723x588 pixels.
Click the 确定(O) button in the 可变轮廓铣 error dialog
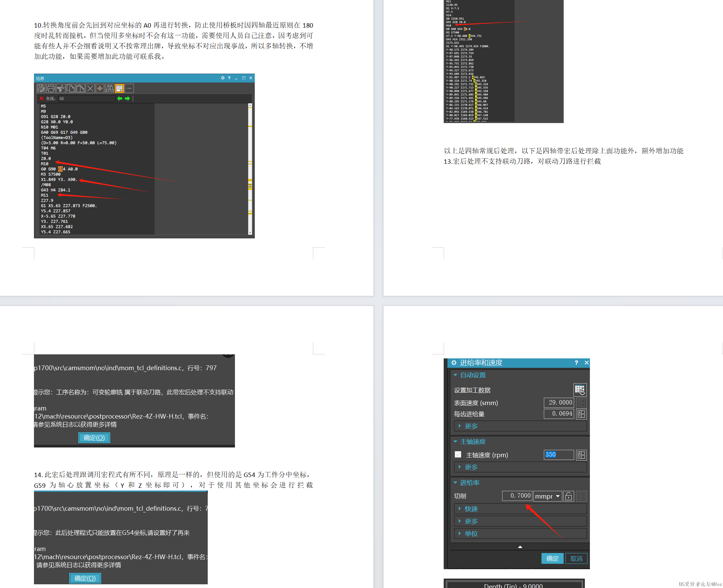[94, 438]
